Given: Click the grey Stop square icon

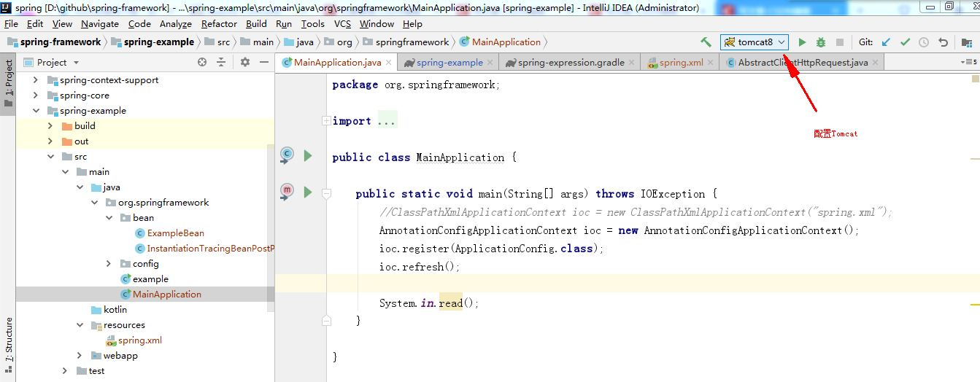Looking at the screenshot, I should tap(840, 42).
